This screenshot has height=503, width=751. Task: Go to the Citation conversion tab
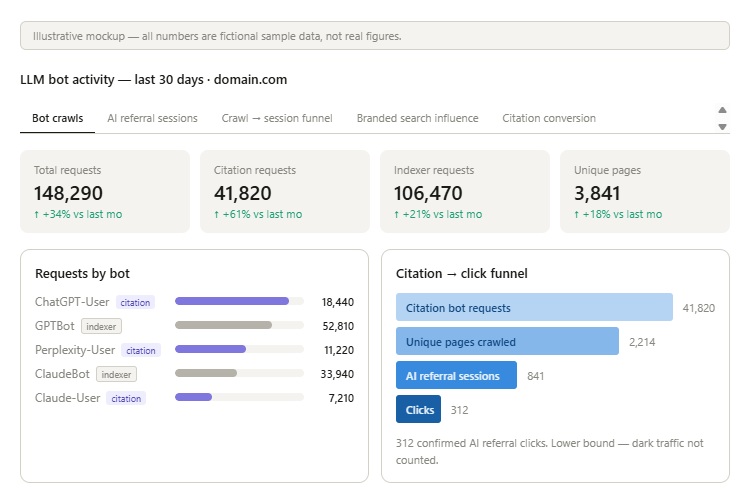(549, 118)
